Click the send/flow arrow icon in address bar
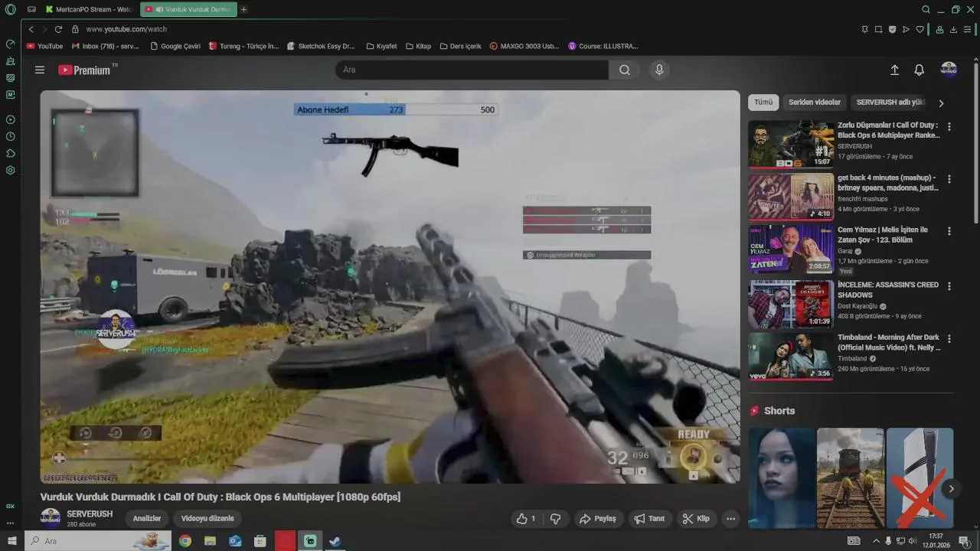 pyautogui.click(x=906, y=29)
